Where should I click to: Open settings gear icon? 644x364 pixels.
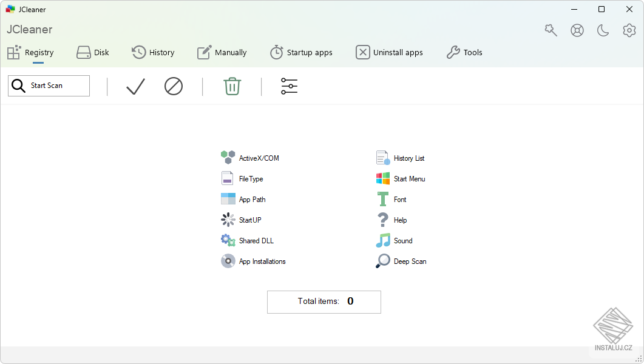pos(629,30)
